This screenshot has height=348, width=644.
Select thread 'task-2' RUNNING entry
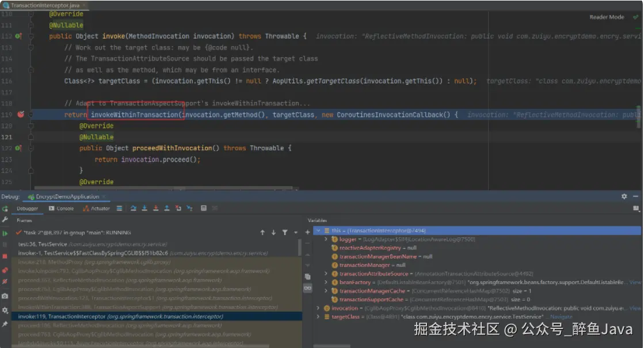click(x=74, y=233)
